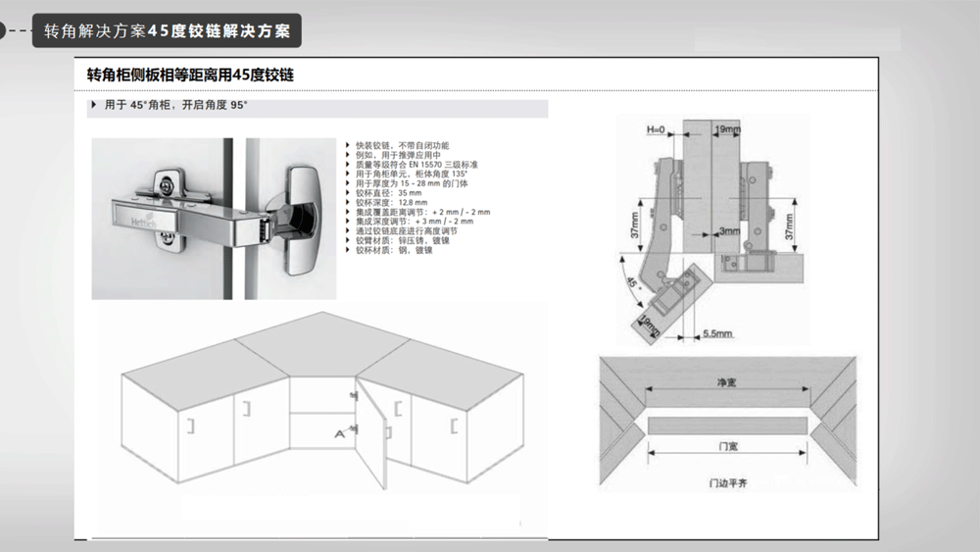Select the '铰杯深度: 12.8 mm' specification line

coord(389,202)
